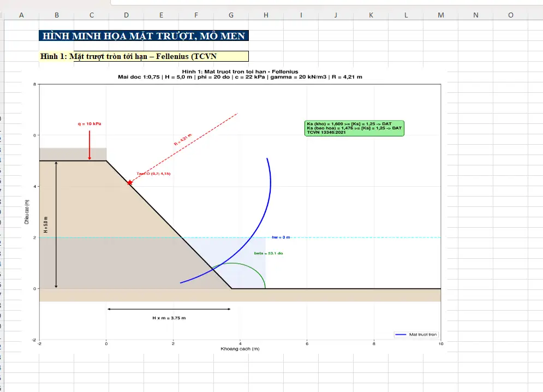Click the "hw = 3 m" water level label
The width and height of the screenshot is (543, 392).
281,237
